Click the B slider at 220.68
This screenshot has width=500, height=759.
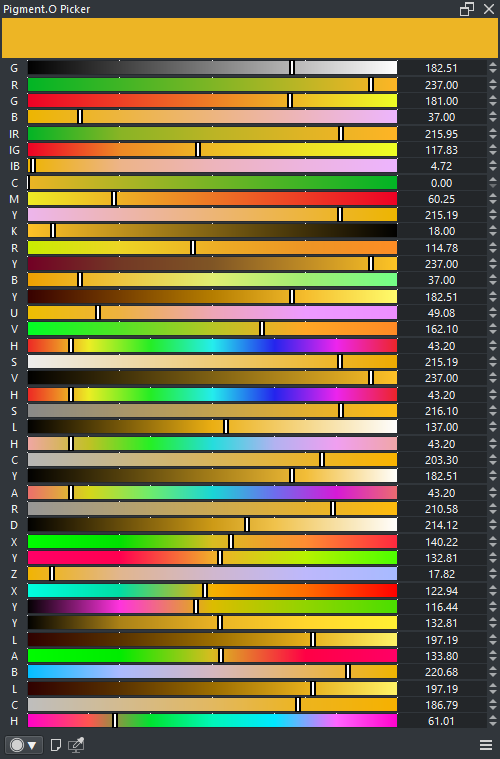click(212, 672)
